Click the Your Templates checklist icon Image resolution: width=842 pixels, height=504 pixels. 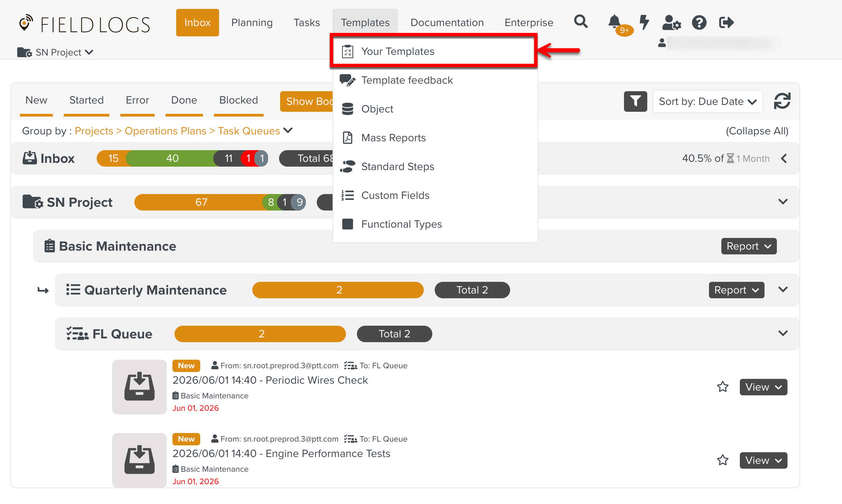[x=348, y=51]
